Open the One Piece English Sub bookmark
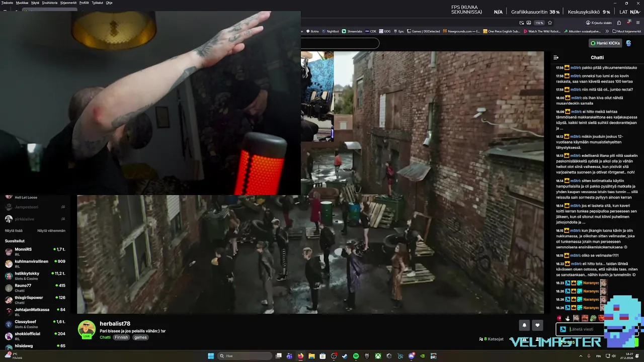The width and height of the screenshot is (644, 362). point(501,31)
